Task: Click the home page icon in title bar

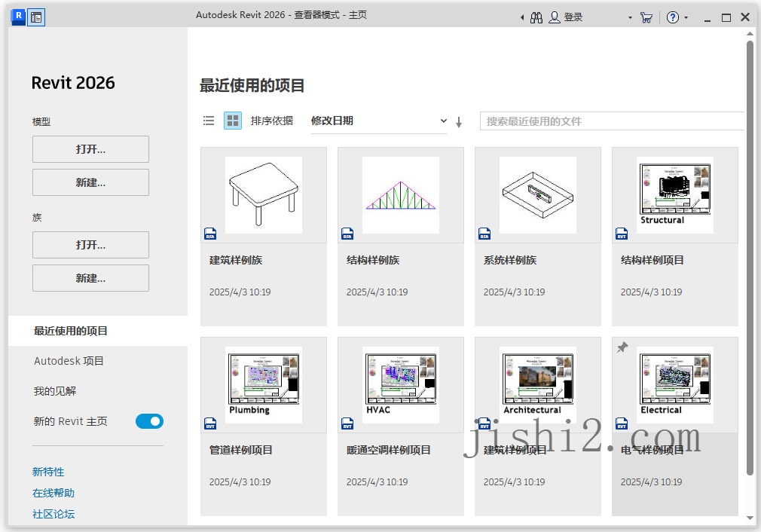Action: tap(36, 17)
